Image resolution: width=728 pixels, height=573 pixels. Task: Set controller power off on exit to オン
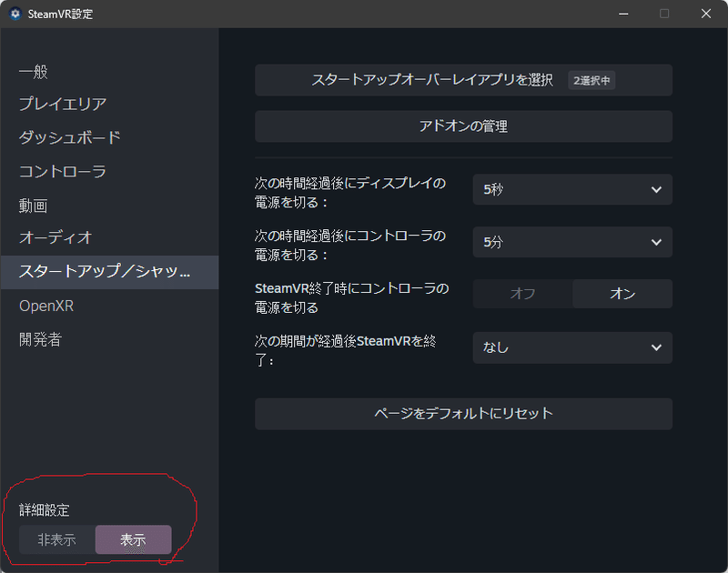click(x=622, y=294)
